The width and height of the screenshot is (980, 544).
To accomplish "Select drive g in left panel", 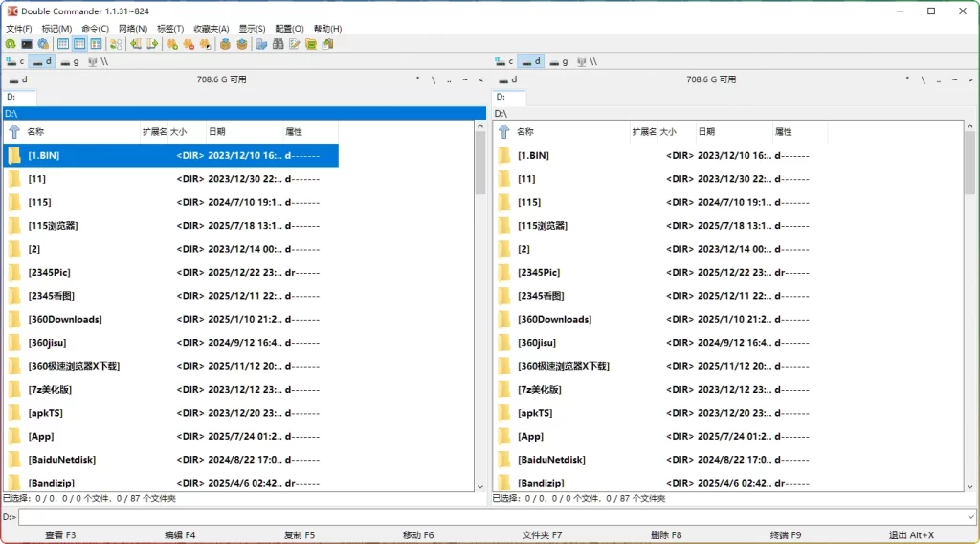I will (x=69, y=61).
